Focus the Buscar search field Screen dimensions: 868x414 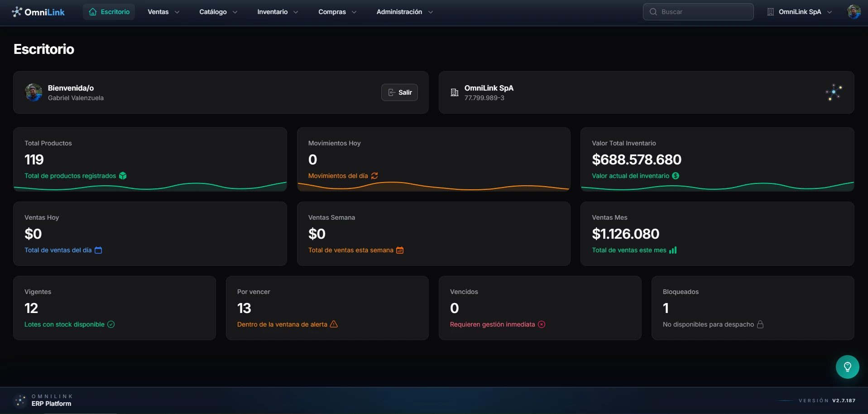(698, 12)
